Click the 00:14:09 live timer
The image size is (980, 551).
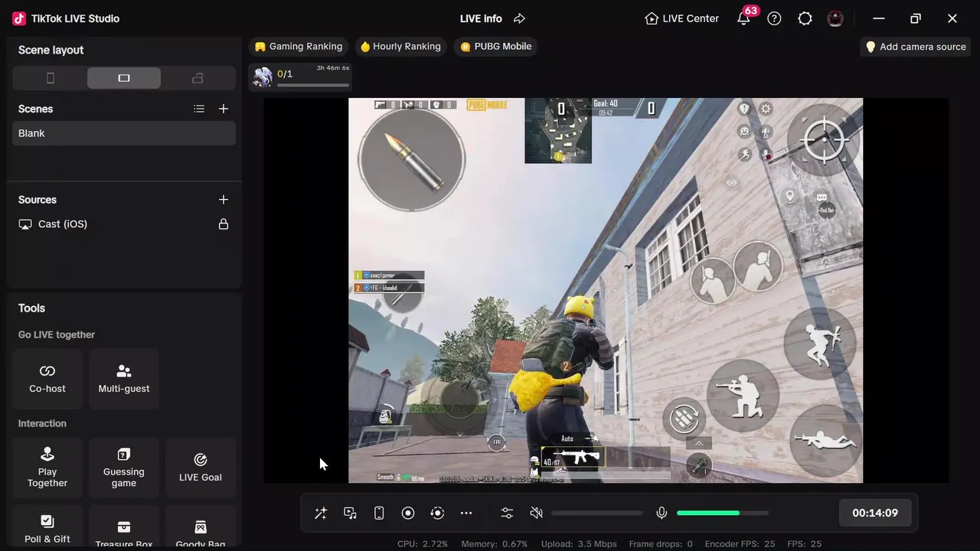point(875,513)
